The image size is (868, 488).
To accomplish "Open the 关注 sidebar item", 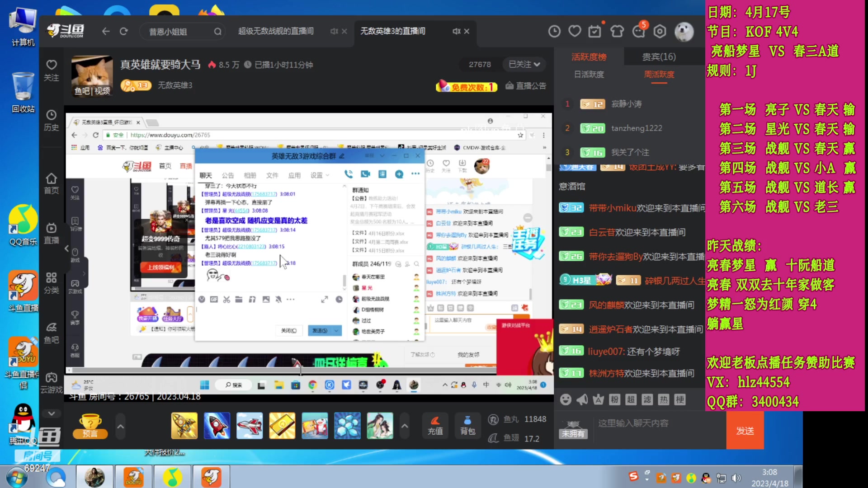I will click(x=52, y=70).
